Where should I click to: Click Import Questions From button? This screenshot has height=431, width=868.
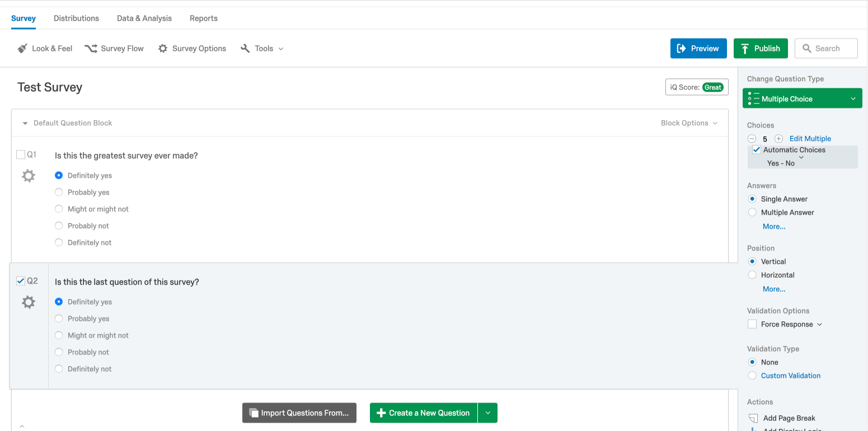(x=299, y=413)
